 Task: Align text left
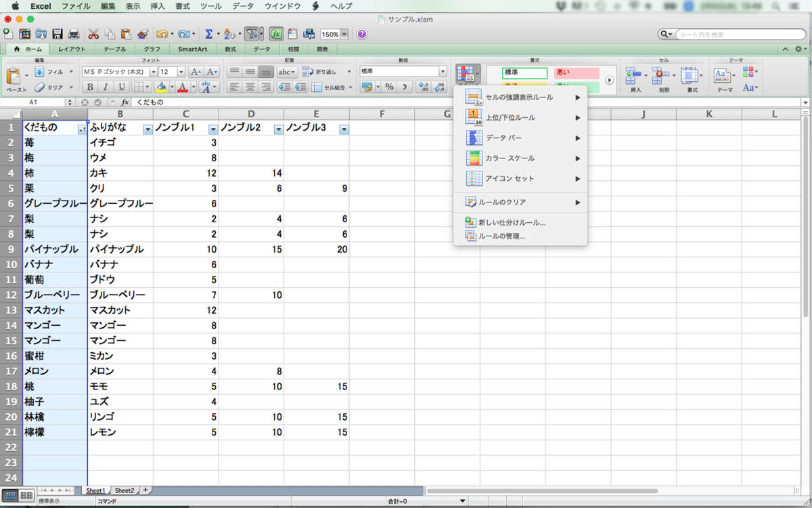tap(233, 87)
